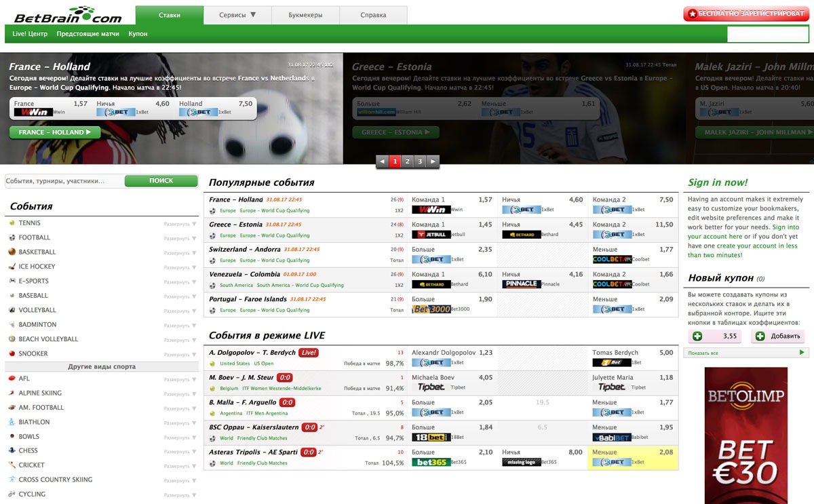
Task: Click the events search input field
Action: pos(64,181)
